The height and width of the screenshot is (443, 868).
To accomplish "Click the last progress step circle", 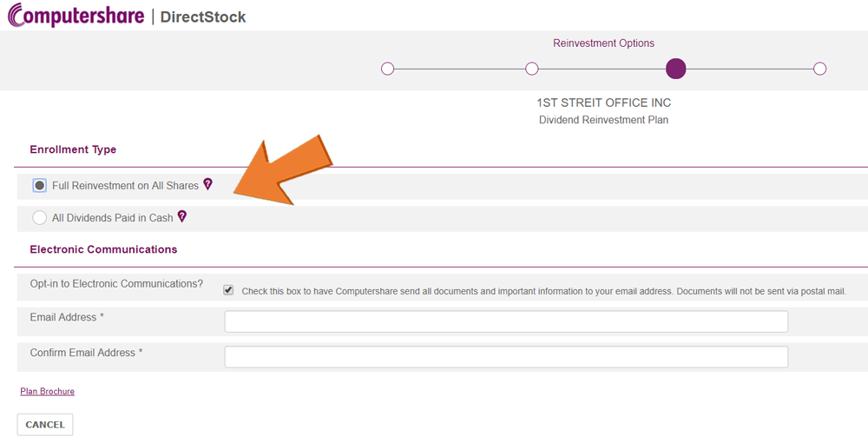I will 820,69.
